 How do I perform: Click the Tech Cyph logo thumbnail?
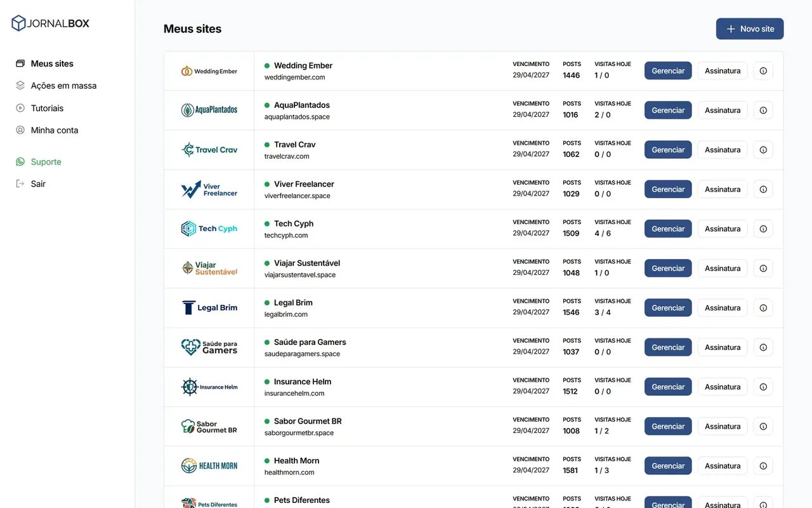209,229
